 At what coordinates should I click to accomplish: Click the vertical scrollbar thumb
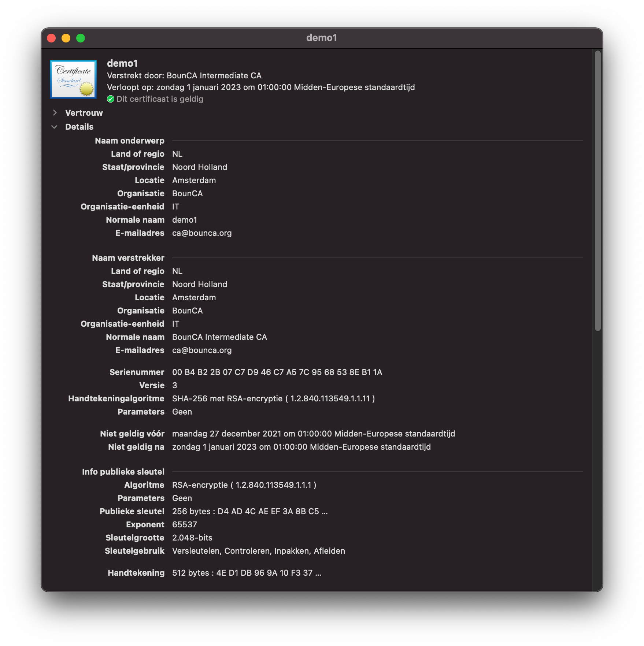pos(598,191)
